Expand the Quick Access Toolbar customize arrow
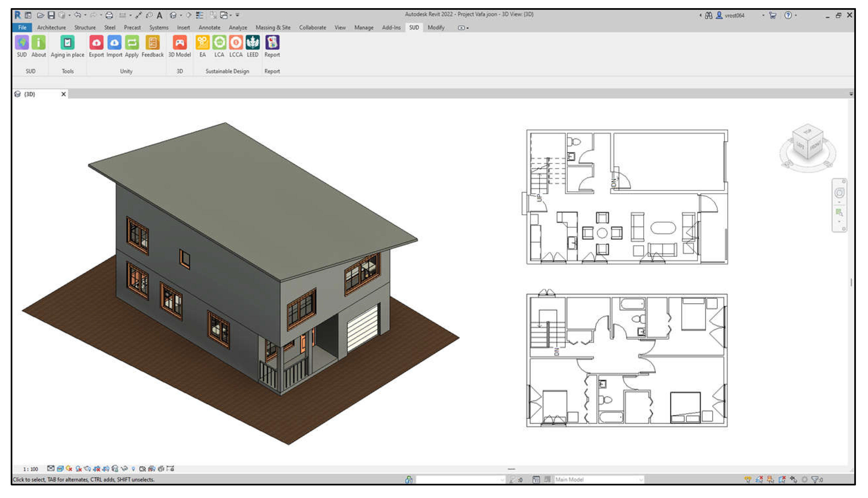868x498 pixels. [238, 15]
